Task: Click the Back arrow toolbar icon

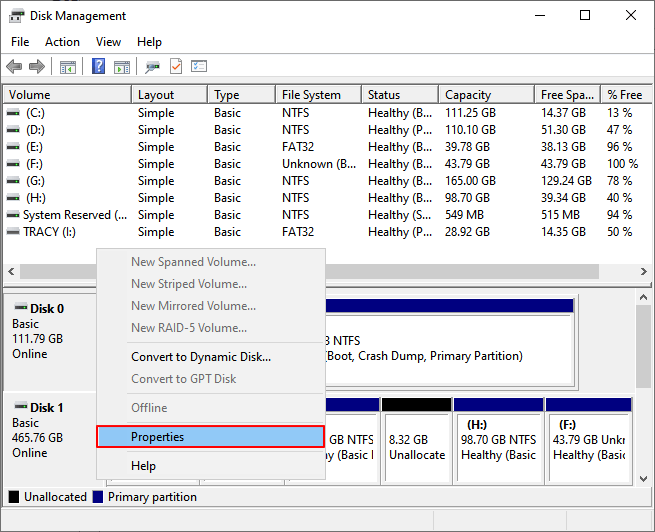Action: 14,67
